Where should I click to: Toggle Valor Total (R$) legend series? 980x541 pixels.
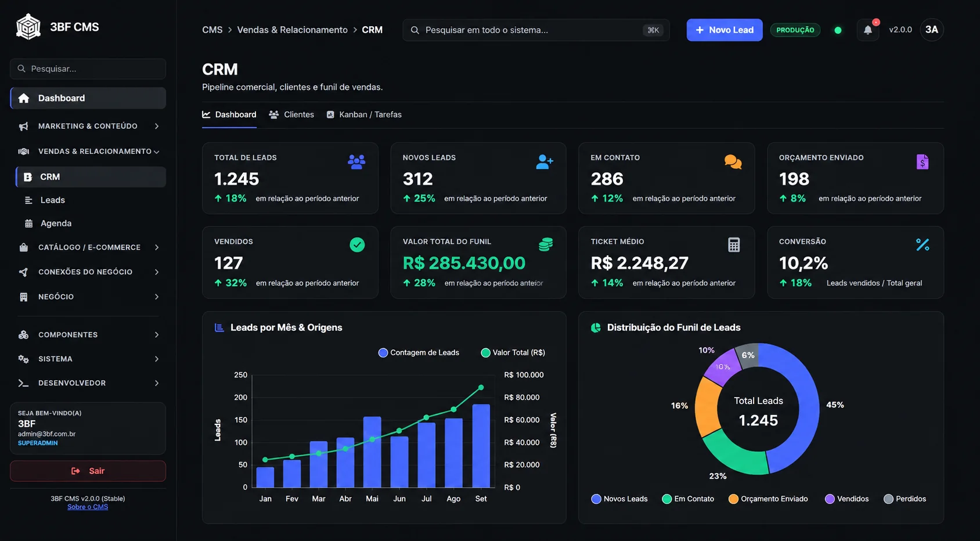tap(513, 353)
